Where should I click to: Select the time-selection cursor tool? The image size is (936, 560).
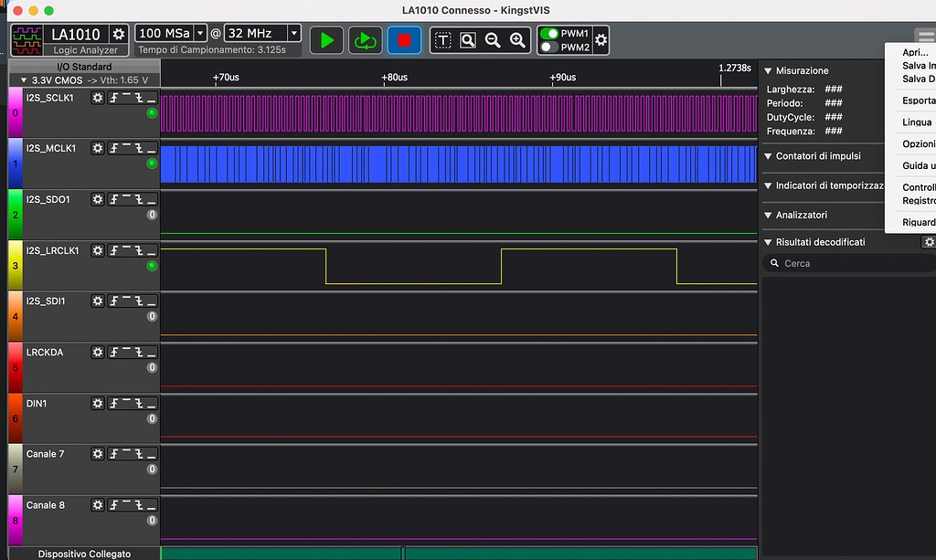click(442, 40)
